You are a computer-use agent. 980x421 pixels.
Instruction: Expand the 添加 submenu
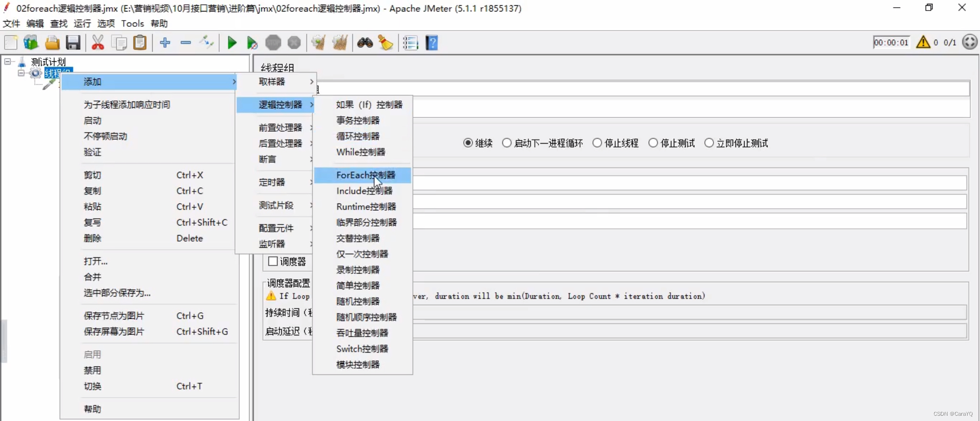pos(149,82)
